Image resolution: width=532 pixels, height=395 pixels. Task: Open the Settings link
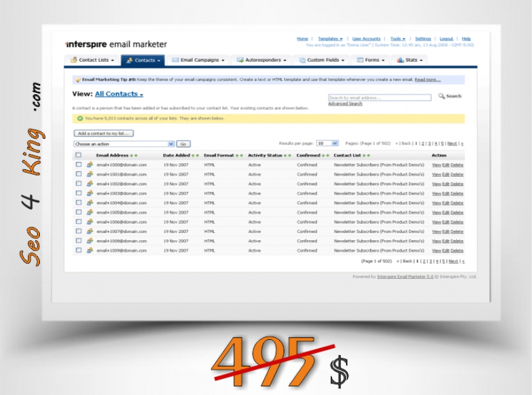(x=423, y=39)
